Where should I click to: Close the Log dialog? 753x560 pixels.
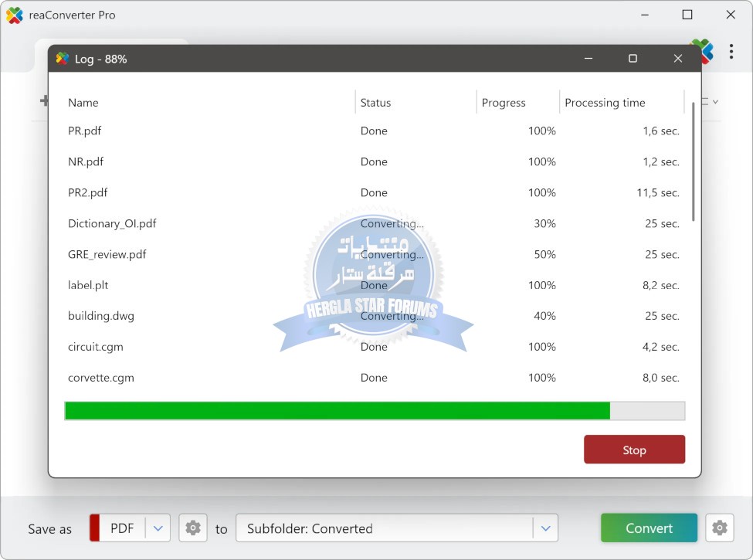677,59
